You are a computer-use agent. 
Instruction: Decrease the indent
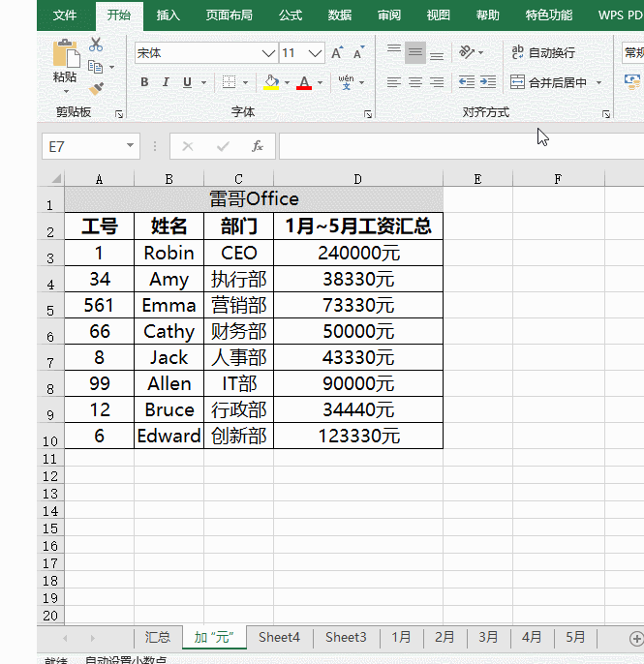[x=467, y=81]
